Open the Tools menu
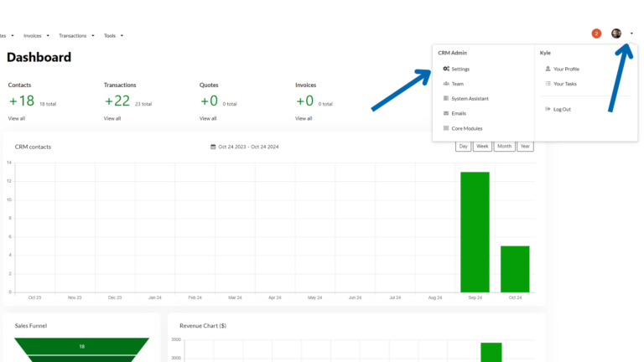Screen dimensions: 644x362 click(x=113, y=36)
